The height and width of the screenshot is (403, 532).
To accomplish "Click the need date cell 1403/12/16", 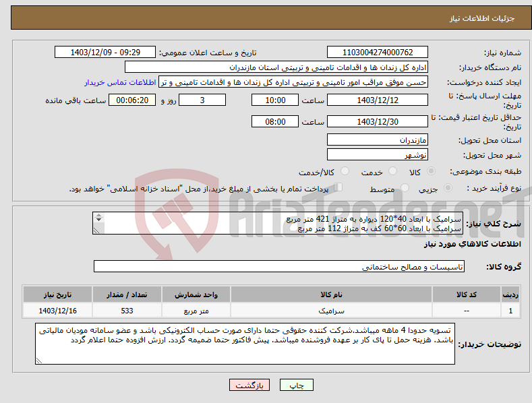I will point(57,311).
